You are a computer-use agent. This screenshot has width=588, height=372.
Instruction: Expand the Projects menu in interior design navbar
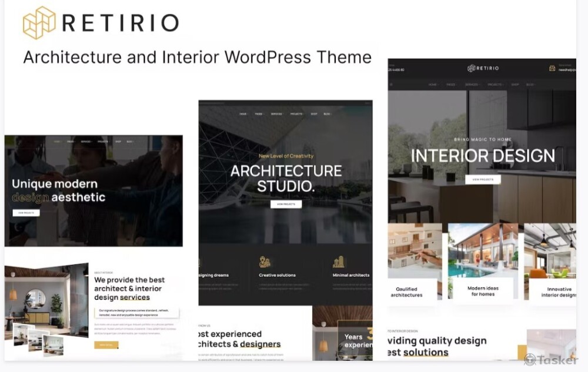coord(495,85)
